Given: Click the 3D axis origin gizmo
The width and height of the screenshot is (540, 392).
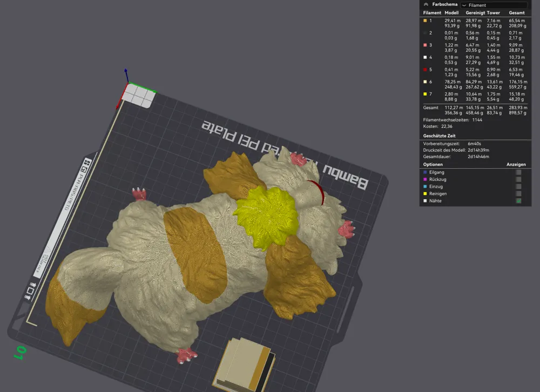Looking at the screenshot, I should point(127,83).
